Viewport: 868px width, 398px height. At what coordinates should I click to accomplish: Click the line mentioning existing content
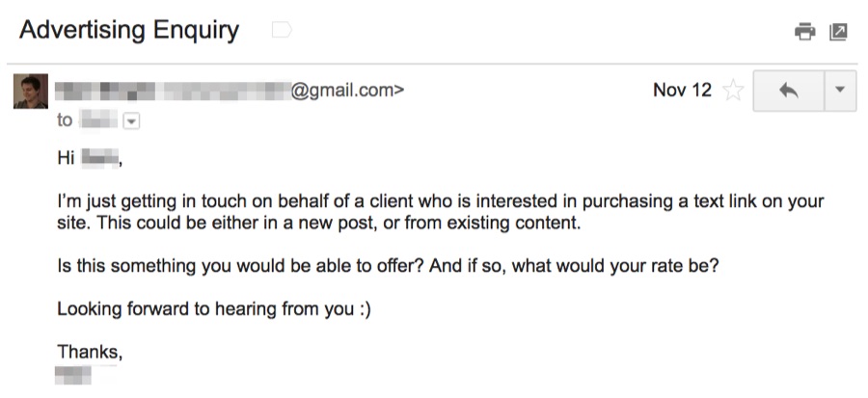[319, 224]
